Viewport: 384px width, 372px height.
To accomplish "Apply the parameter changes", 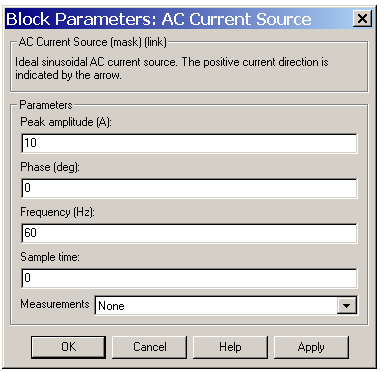I will pos(311,347).
